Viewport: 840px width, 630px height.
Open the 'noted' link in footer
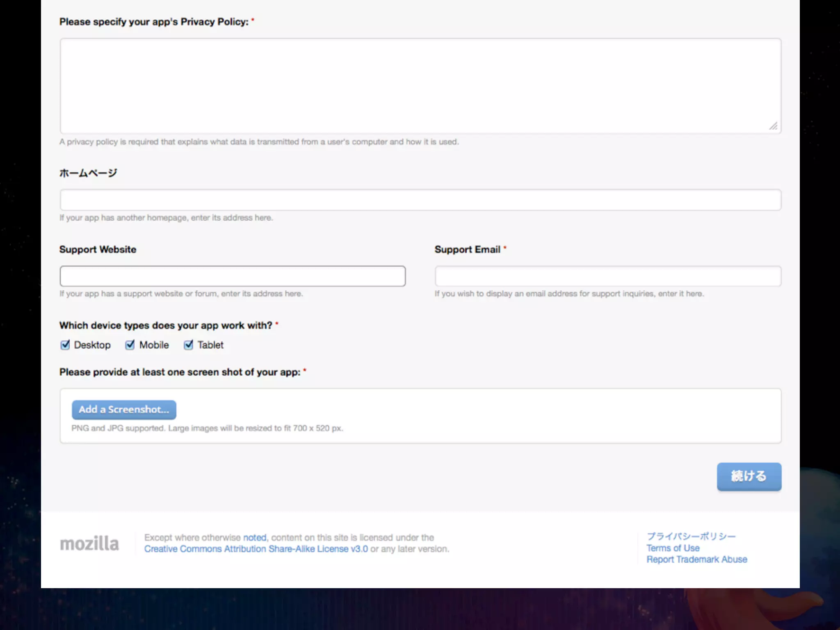[x=255, y=537]
